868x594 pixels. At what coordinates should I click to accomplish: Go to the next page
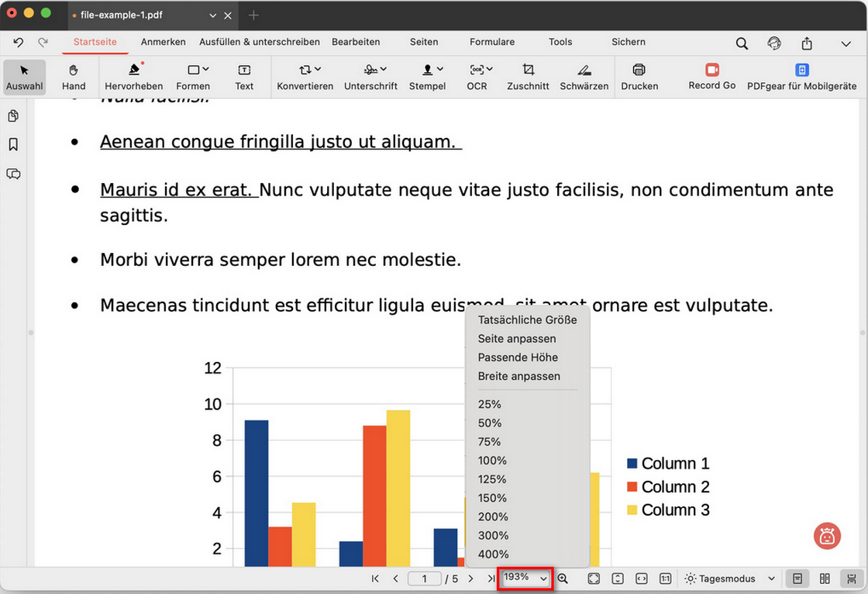[470, 578]
